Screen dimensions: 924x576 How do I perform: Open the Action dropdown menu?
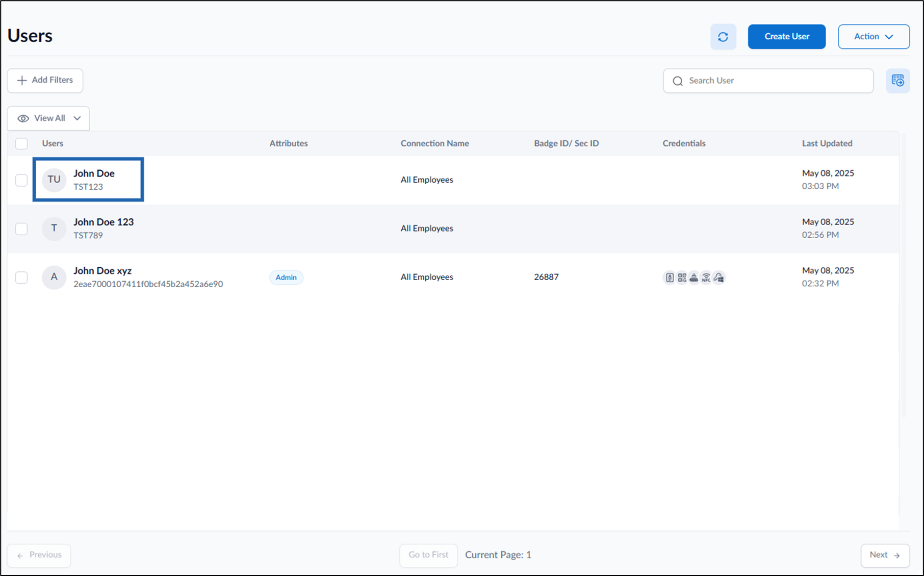(874, 37)
